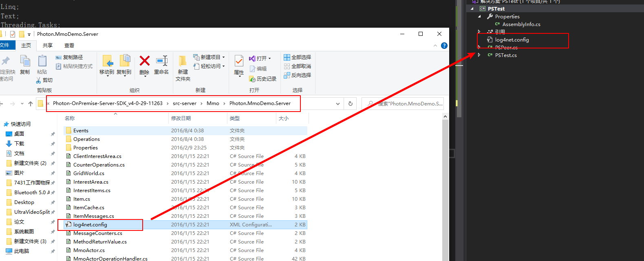Collapse Properties node in Solution Explorer
Viewport: 644px width, 261px height.
479,17
